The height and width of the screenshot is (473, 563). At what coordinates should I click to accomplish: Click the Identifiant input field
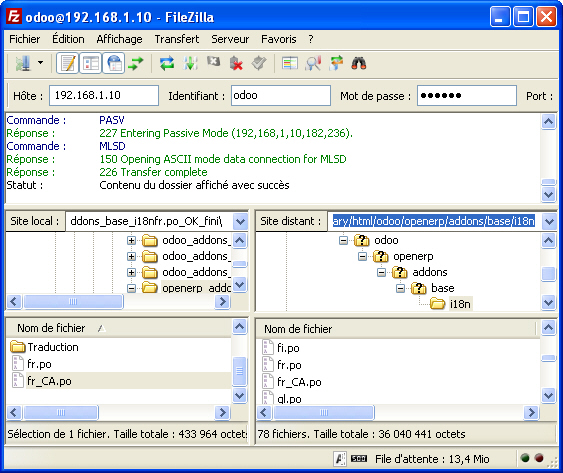[281, 96]
